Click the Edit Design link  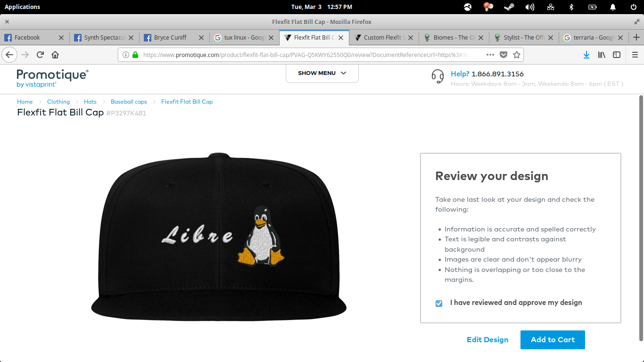[487, 340]
